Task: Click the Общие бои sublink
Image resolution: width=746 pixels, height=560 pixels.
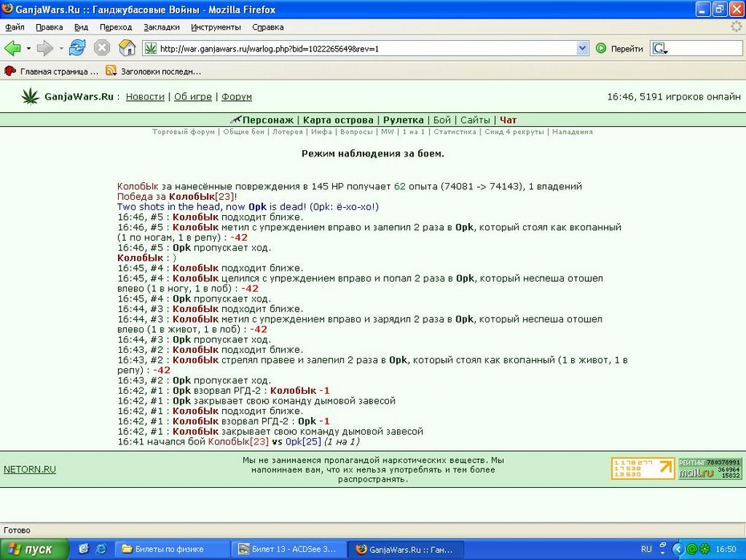Action: (244, 132)
